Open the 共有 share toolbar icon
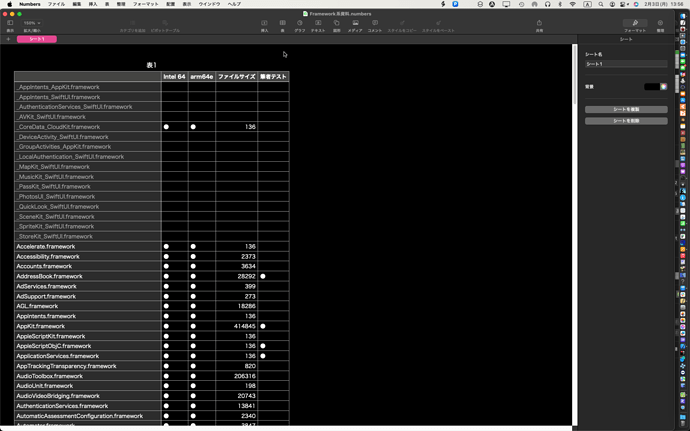This screenshot has height=431, width=690. [x=539, y=23]
